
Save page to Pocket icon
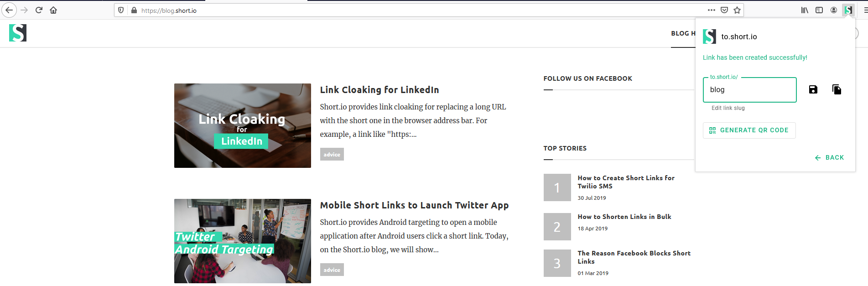[724, 10]
